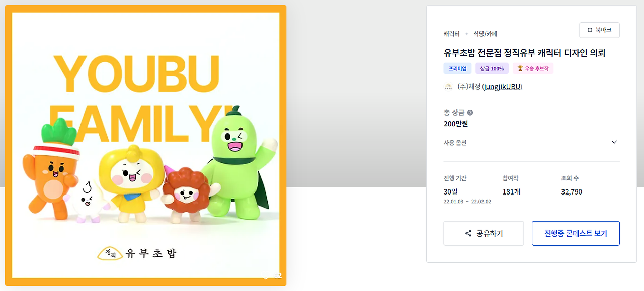This screenshot has height=291, width=644.
Task: Click the 상금 100% badge
Action: pyautogui.click(x=492, y=68)
